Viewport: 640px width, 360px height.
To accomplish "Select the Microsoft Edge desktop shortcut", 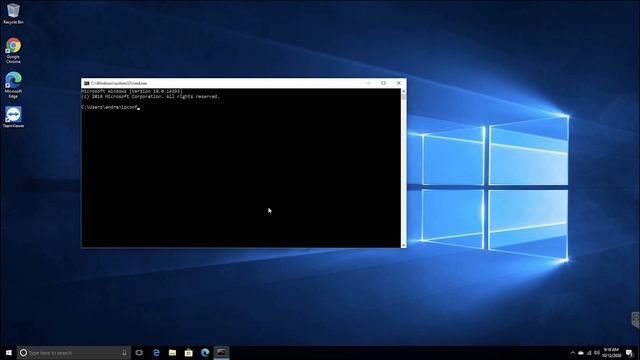I will (x=13, y=85).
